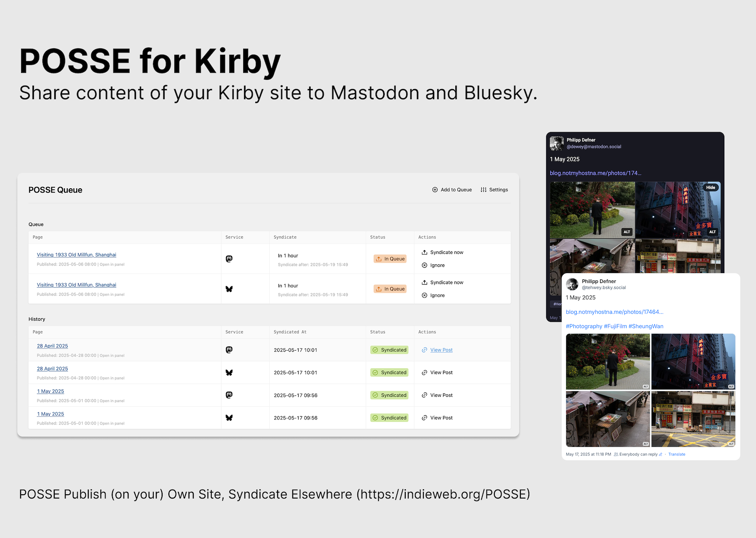The height and width of the screenshot is (538, 756).
Task: Click the link icon beside View Post
Action: coord(424,350)
